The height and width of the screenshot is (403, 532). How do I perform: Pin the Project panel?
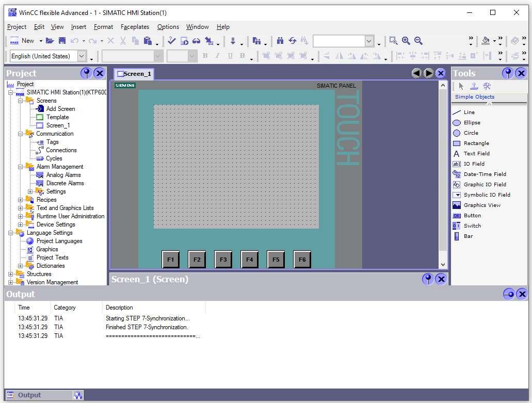[x=87, y=73]
